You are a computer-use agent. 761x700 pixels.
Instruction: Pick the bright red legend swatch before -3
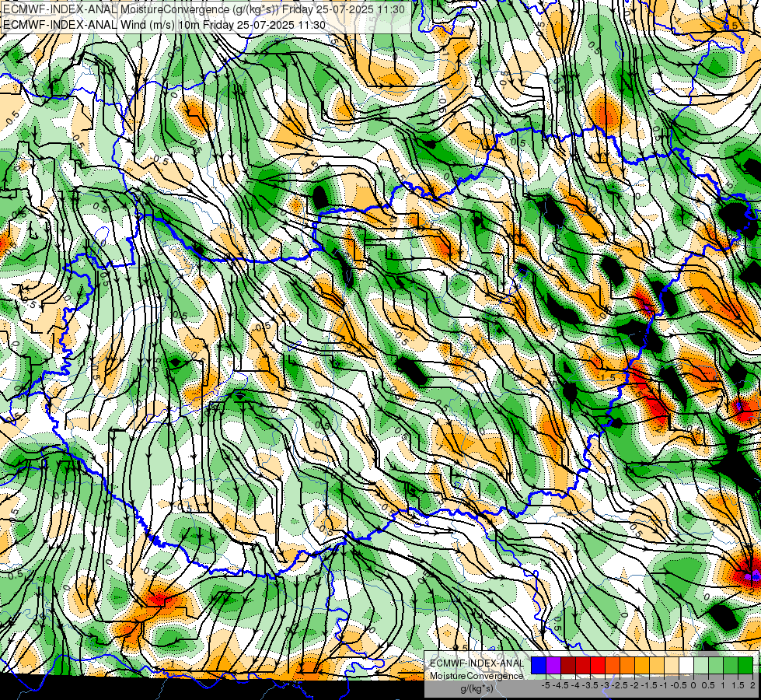tap(598, 666)
